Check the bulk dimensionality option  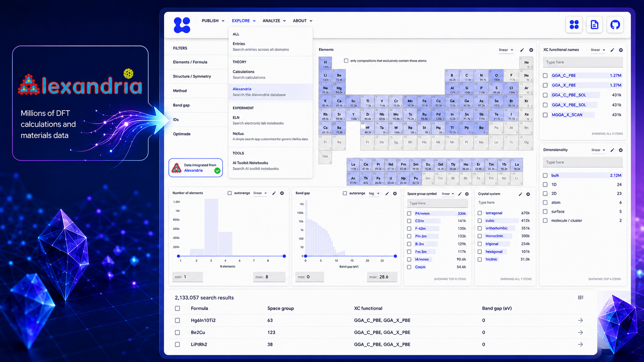[x=545, y=175]
